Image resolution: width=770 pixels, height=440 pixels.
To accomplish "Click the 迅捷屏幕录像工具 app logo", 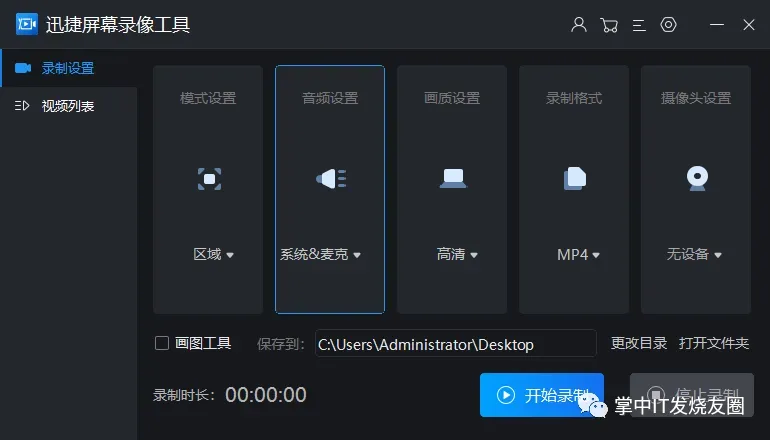I will pos(27,24).
